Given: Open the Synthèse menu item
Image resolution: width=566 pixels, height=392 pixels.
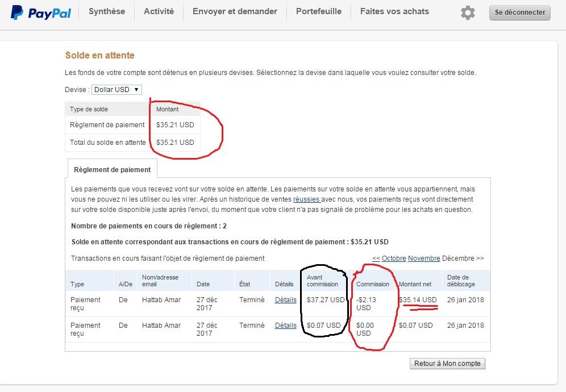Looking at the screenshot, I should [x=107, y=11].
